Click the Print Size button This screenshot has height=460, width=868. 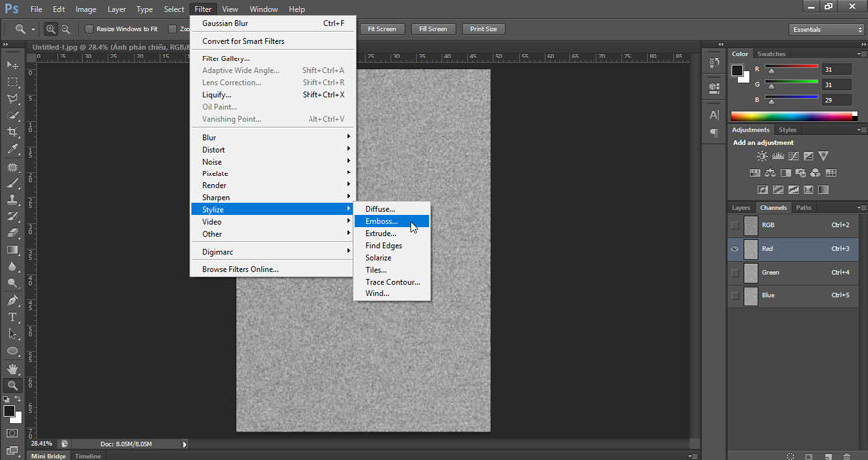coord(483,29)
